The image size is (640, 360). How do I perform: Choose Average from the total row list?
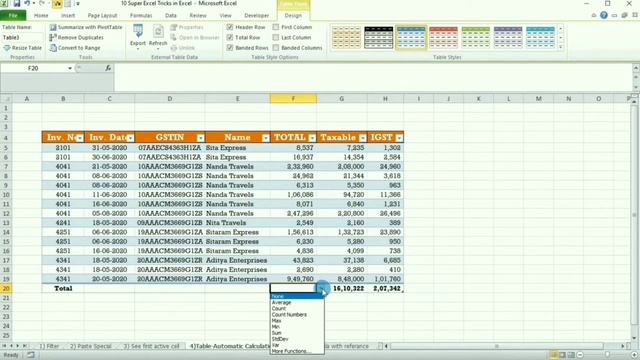(297, 303)
